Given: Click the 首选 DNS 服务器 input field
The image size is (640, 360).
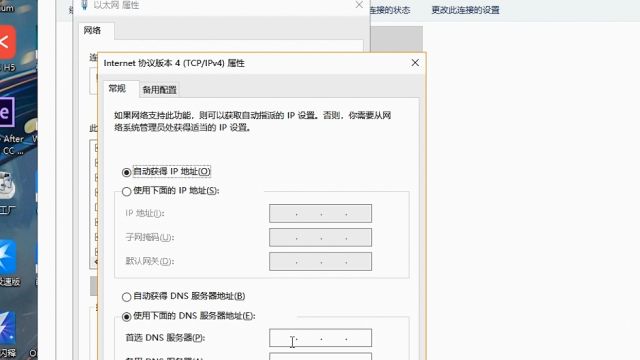Looking at the screenshot, I should tap(320, 338).
